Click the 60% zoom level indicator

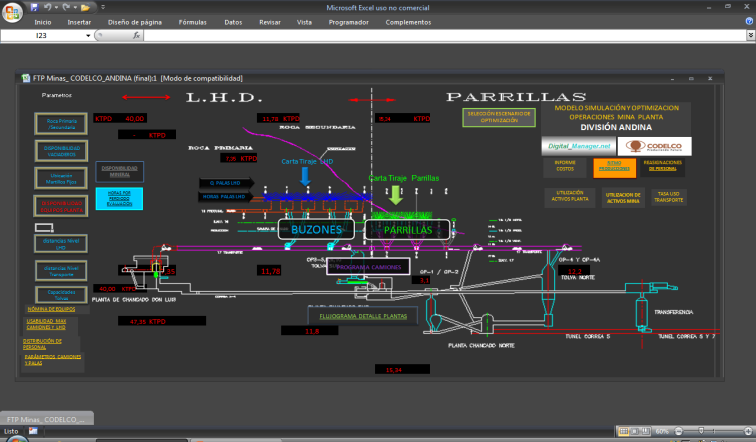(x=662, y=431)
